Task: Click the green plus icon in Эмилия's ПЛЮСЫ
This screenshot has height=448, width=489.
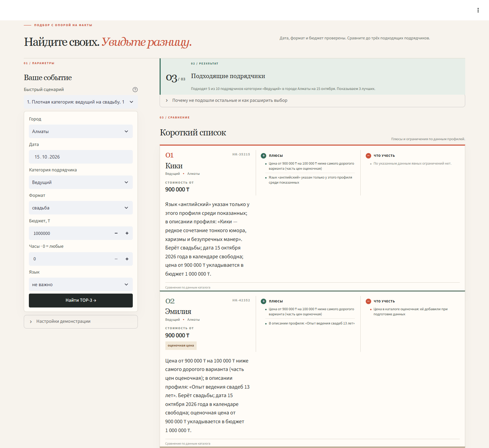Action: [264, 301]
